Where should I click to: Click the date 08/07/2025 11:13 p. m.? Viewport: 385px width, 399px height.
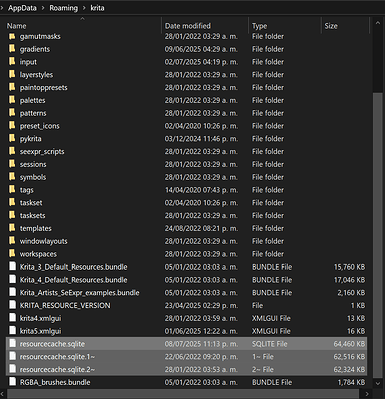pos(201,344)
